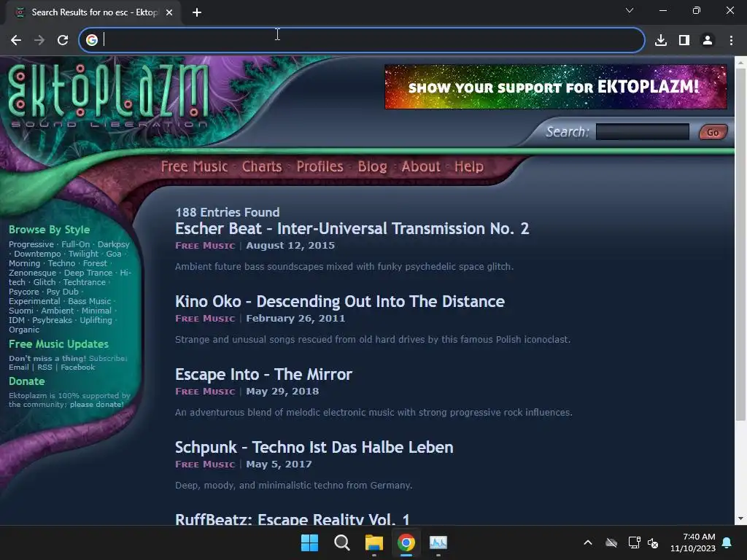Open the Chrome profile avatar icon

(708, 40)
